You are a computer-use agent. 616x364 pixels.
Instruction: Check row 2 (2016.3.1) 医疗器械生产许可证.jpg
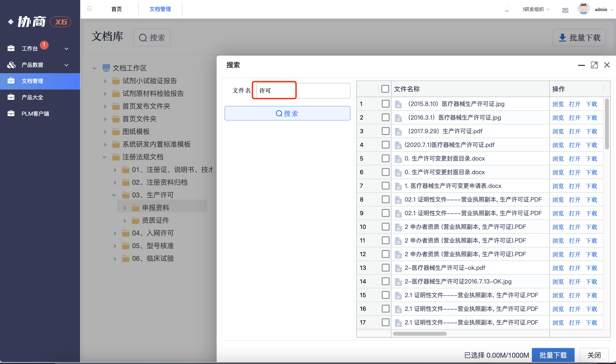click(385, 118)
